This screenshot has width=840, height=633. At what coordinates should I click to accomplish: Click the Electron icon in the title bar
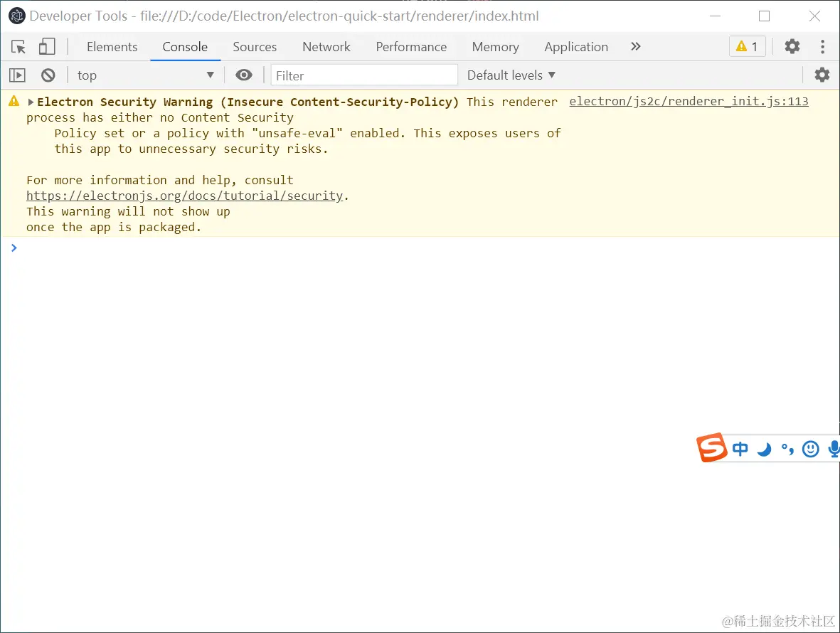tap(17, 16)
